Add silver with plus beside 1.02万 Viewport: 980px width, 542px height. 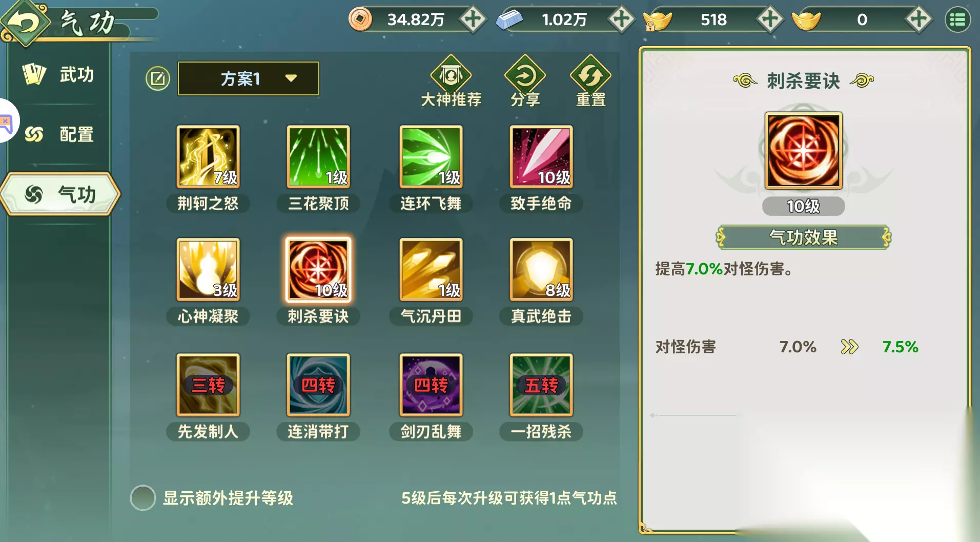[x=621, y=19]
